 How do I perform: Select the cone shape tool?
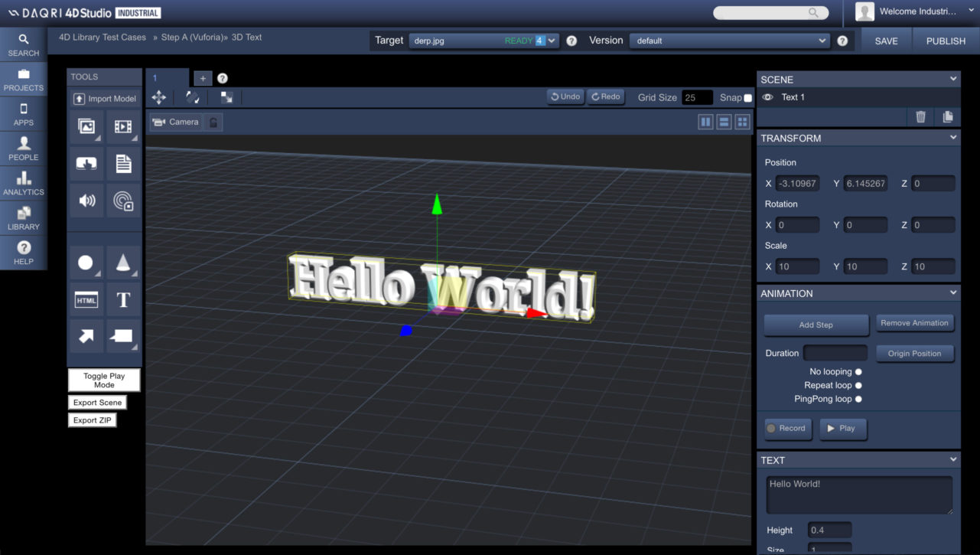click(x=123, y=263)
